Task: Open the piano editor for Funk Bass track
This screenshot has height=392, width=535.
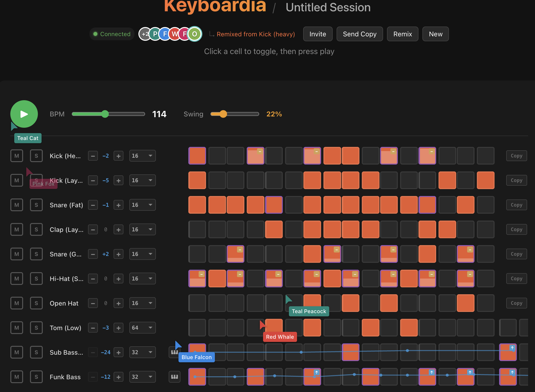Action: coord(174,377)
